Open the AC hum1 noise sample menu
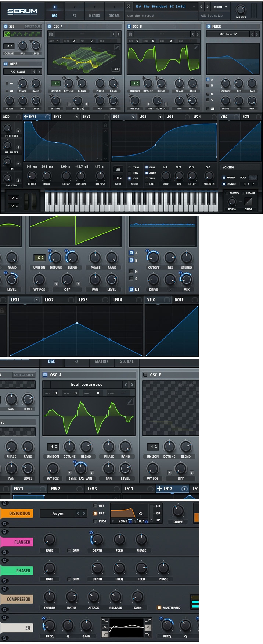The image size is (263, 644). tap(18, 72)
